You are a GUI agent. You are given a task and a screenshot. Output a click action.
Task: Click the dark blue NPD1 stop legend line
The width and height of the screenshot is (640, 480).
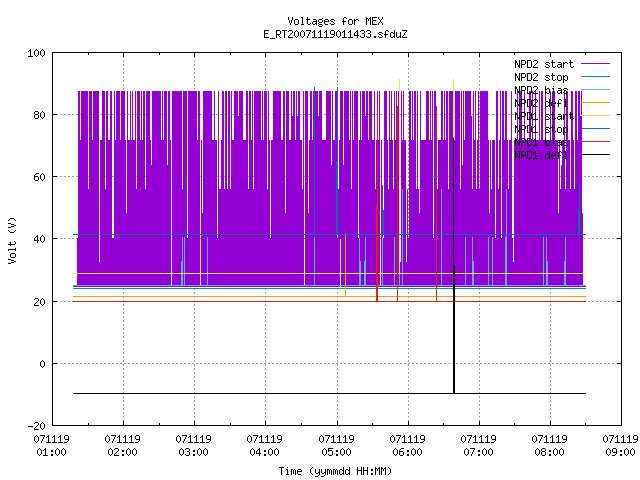[x=596, y=129]
